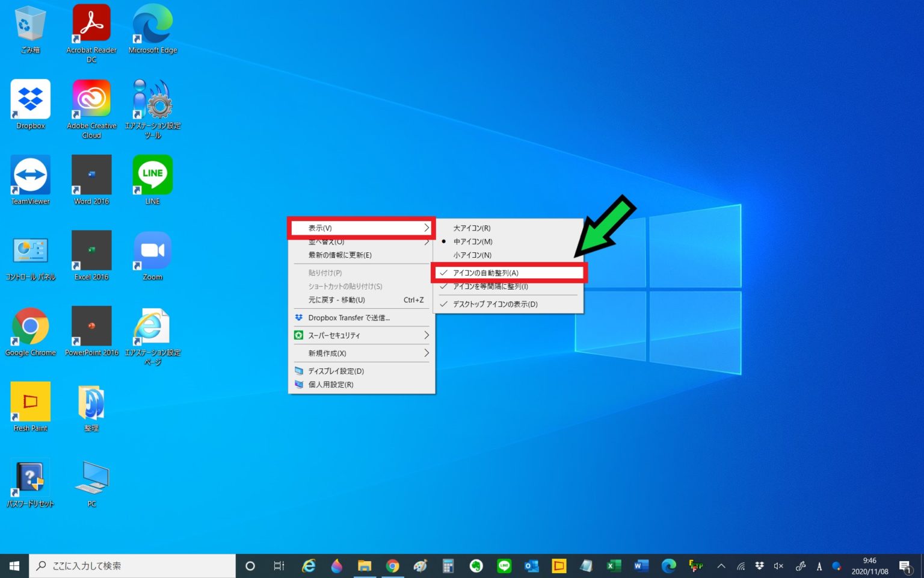Viewport: 924px width, 578px height.
Task: Open the Fresh Paint desktop icon
Action: [31, 403]
